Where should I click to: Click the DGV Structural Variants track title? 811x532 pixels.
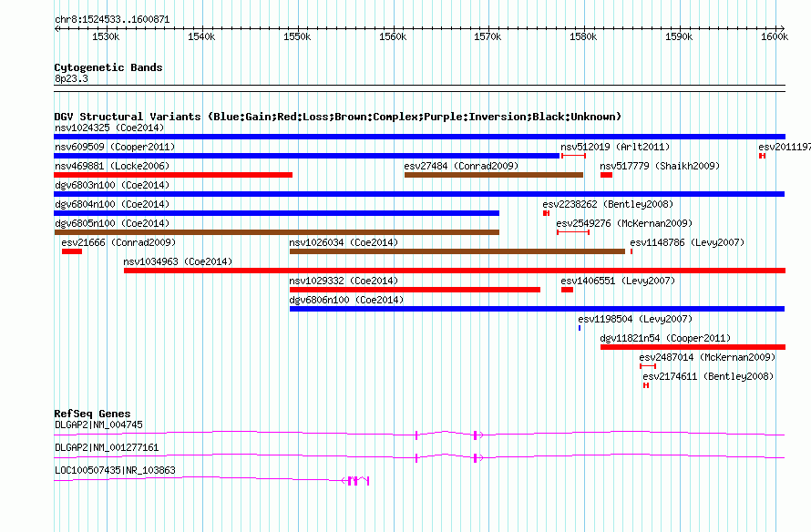point(338,117)
